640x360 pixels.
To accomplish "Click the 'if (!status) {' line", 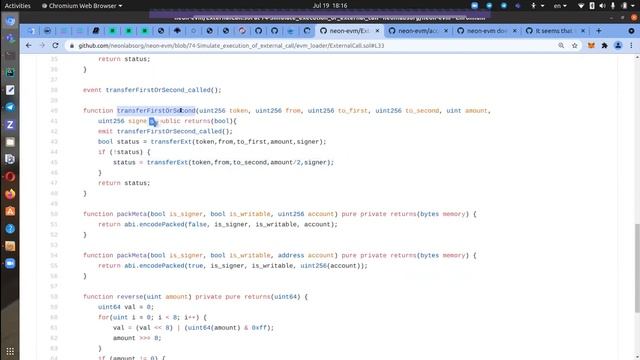I will [124, 152].
